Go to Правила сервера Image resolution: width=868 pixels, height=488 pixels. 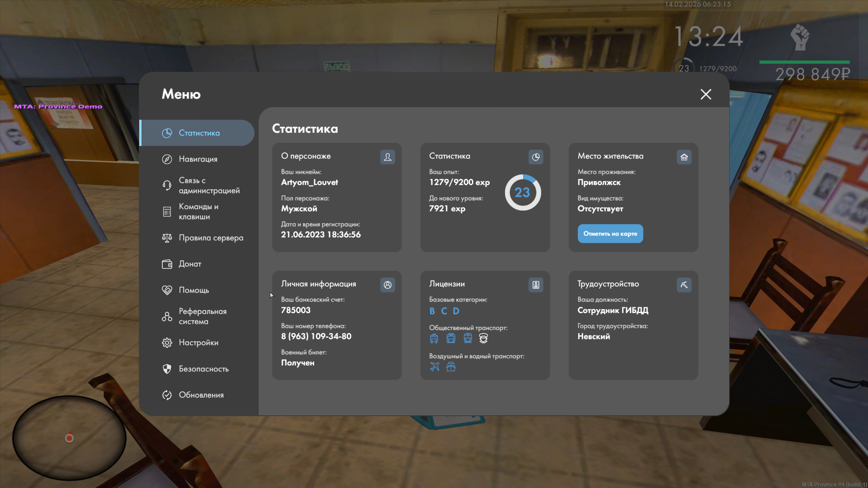(210, 238)
